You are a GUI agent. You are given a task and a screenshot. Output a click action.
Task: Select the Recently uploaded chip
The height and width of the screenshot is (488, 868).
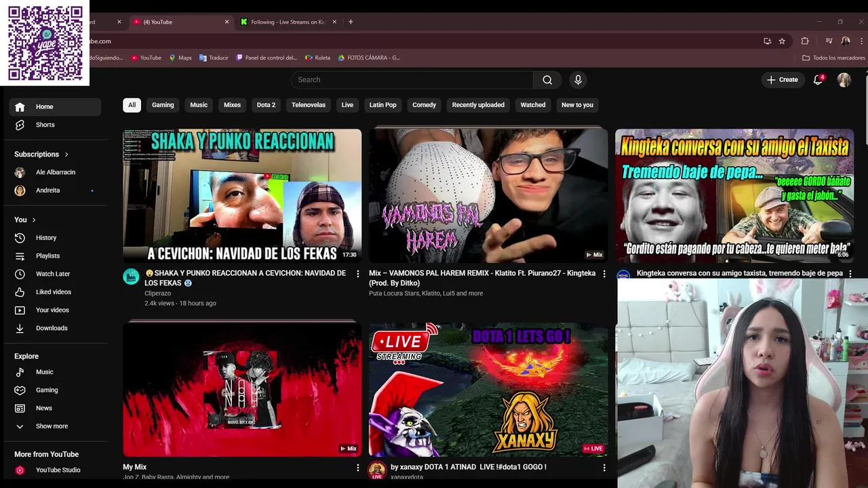[478, 105]
